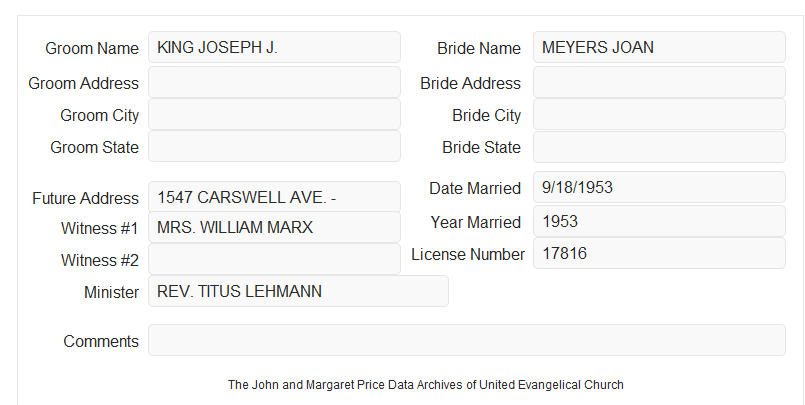Click the Bride Name label text
The height and width of the screenshot is (405, 805).
click(479, 48)
